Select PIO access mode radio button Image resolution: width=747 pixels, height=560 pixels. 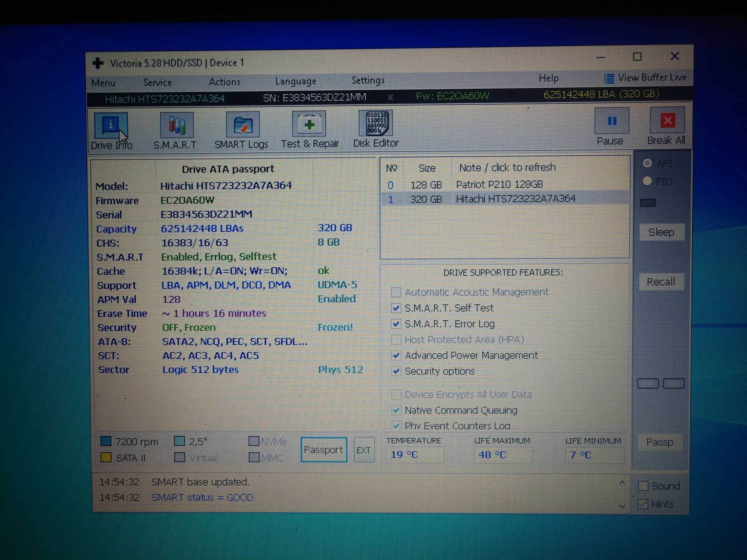click(x=647, y=181)
